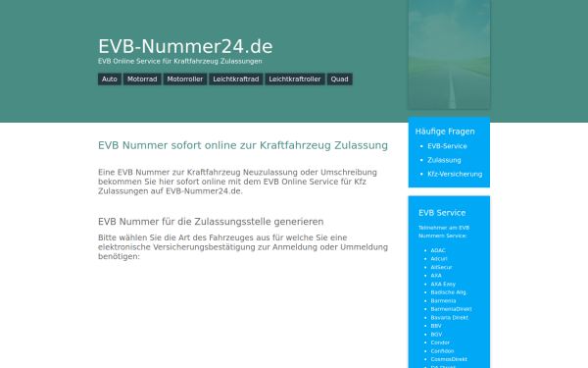This screenshot has width=588, height=368.
Task: Click ADAC in the insurer list
Action: tap(438, 250)
